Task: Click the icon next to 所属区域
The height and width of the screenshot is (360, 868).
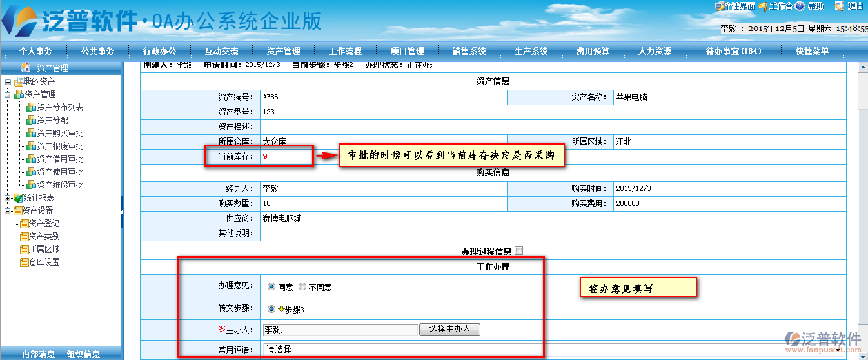Action: click(x=25, y=250)
